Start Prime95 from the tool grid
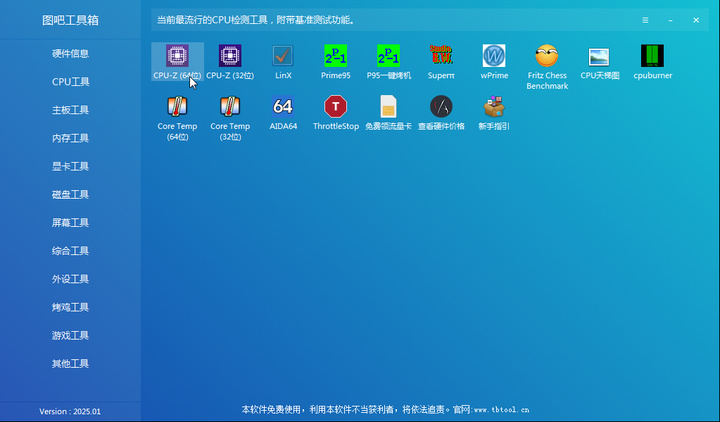This screenshot has height=422, width=720. [x=336, y=62]
